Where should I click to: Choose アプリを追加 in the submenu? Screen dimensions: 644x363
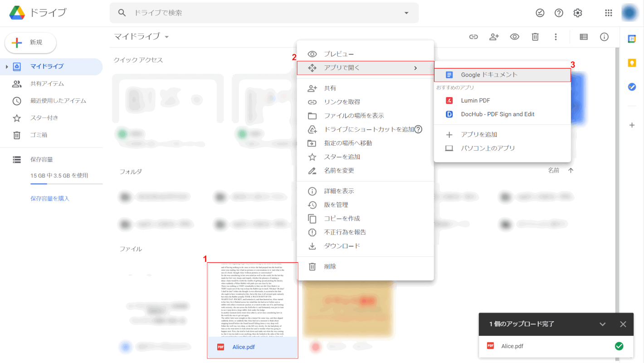(503, 135)
